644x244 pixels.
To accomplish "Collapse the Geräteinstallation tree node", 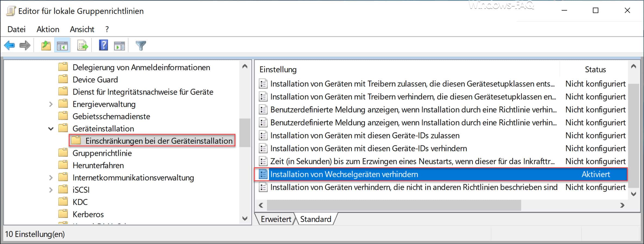I will tap(51, 129).
